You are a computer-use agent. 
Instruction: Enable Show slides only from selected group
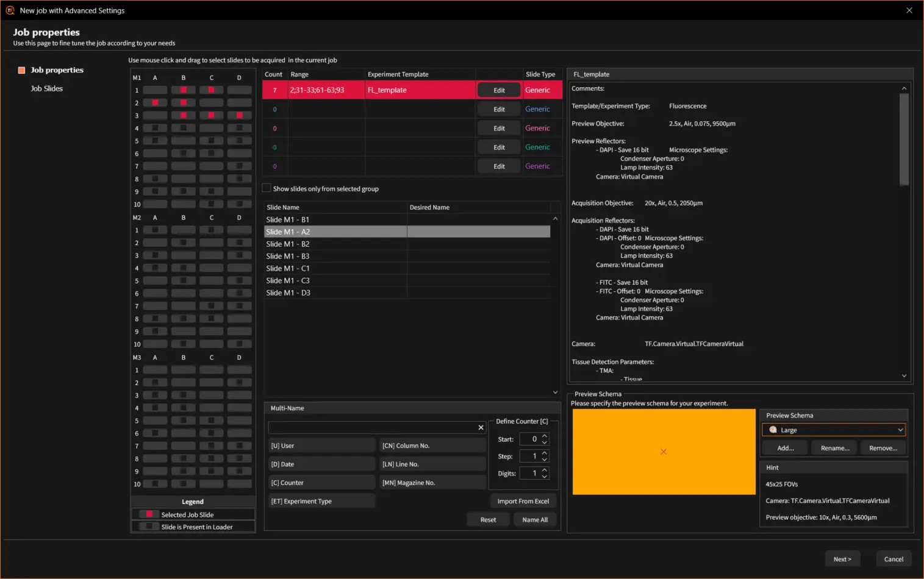[x=267, y=188]
